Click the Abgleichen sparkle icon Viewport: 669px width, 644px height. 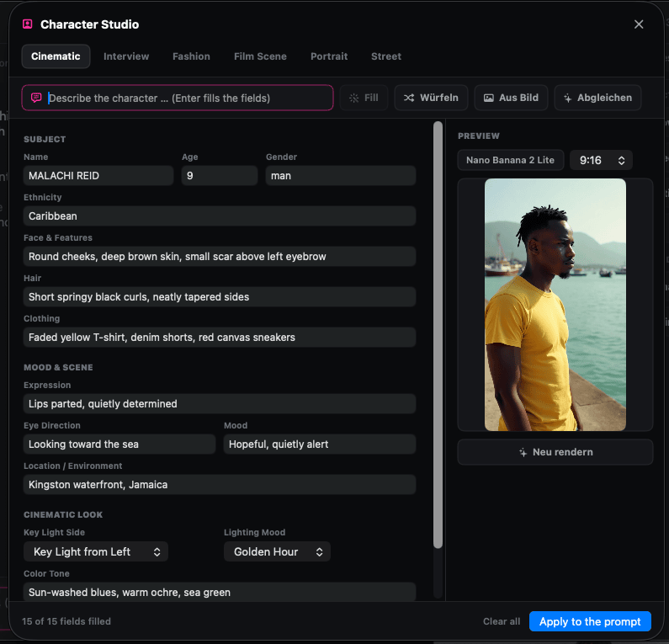click(x=567, y=98)
